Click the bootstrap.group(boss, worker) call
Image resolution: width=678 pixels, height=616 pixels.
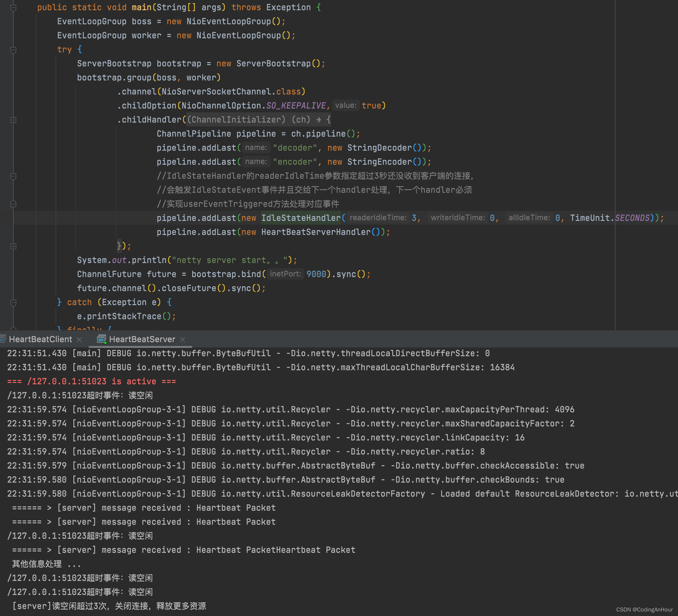coord(149,78)
